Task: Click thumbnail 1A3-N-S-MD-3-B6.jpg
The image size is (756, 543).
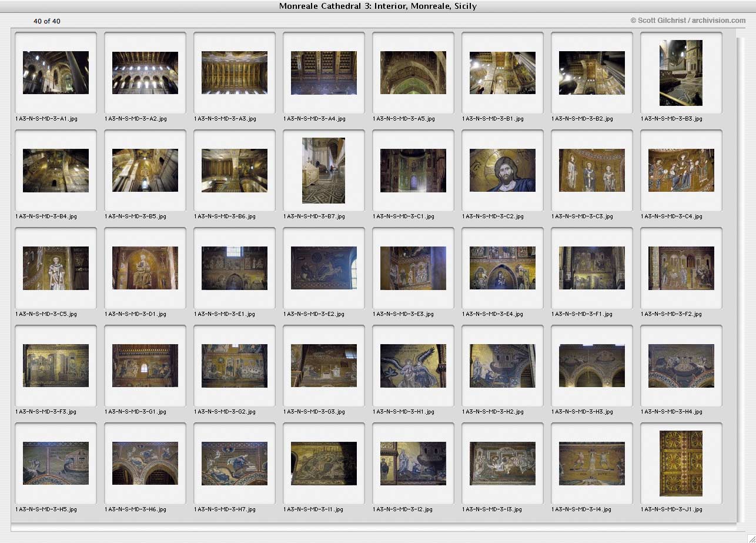Action: click(235, 170)
